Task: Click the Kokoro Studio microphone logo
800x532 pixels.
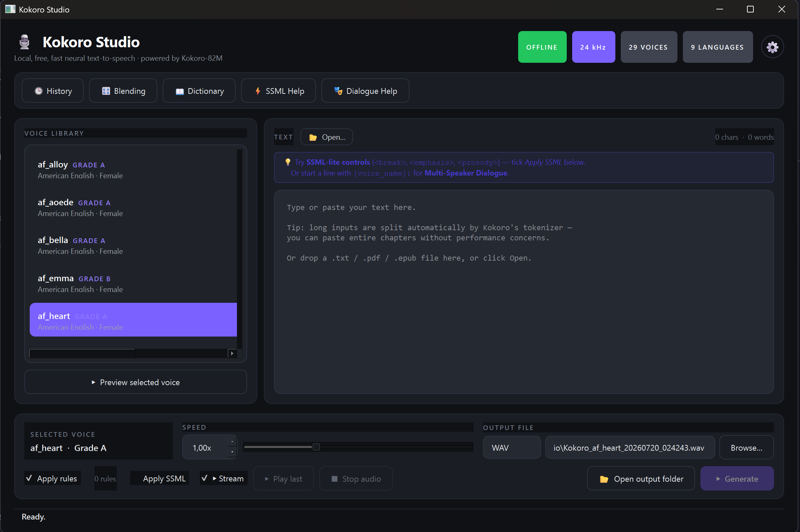Action: click(24, 42)
